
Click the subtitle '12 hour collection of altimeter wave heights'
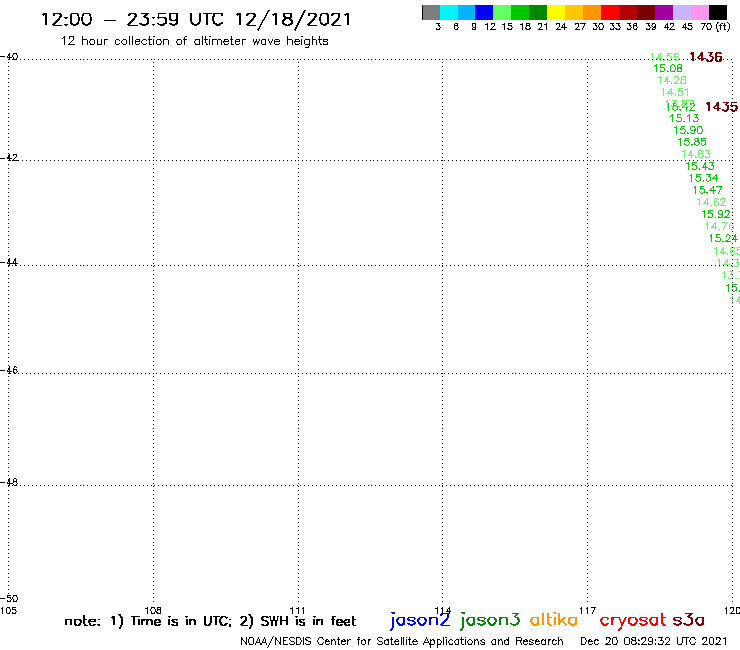click(194, 41)
